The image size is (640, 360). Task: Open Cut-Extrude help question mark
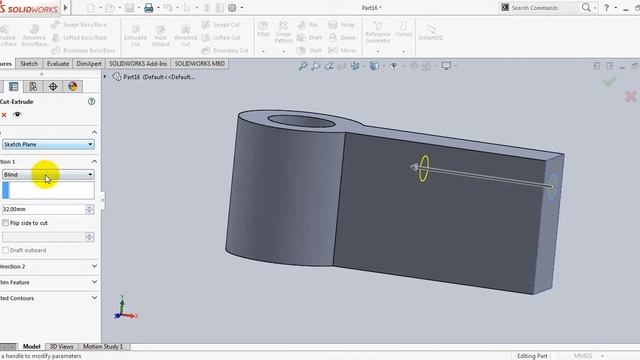[x=91, y=101]
